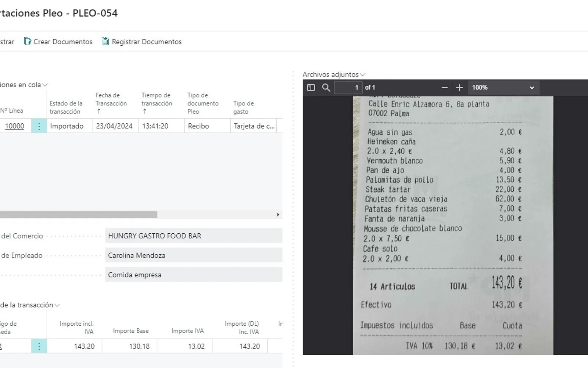Image resolution: width=588 pixels, height=368 pixels.
Task: Click the horizontal scrollbar right arrow
Action: (x=278, y=215)
